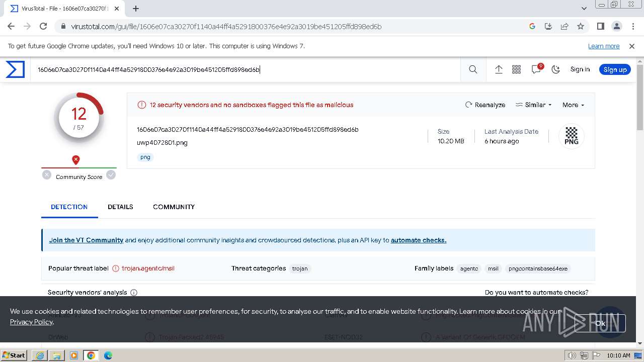Viewport: 644px width, 362px height.
Task: Click the pngcontainsbase64exe family label
Action: [538, 268]
